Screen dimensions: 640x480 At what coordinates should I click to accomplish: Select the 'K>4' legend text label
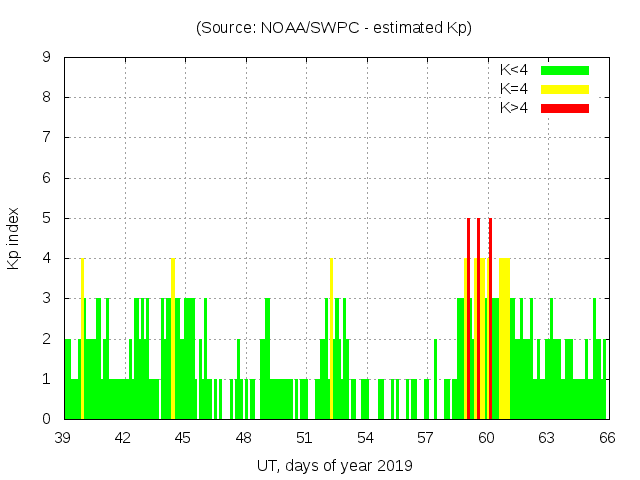[x=514, y=107]
